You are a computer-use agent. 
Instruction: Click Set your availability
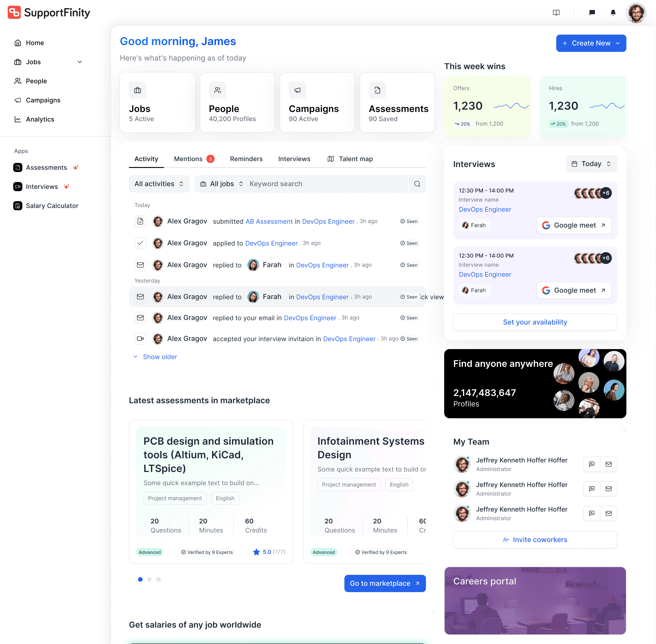click(535, 322)
